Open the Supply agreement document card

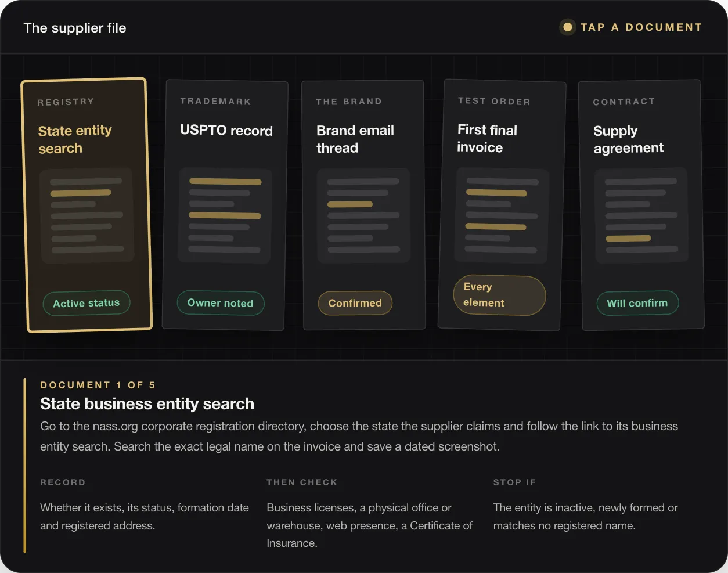coord(641,205)
